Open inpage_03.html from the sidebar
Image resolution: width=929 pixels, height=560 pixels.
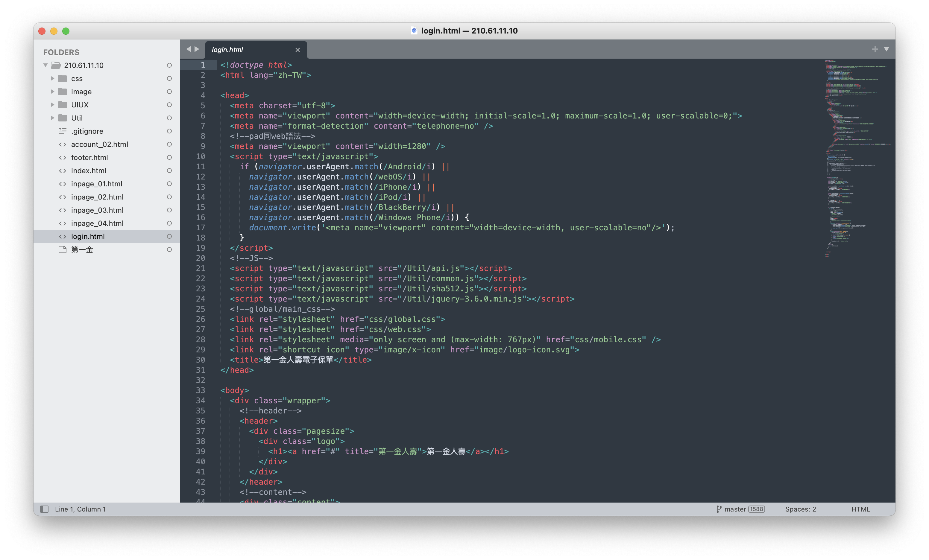click(107, 210)
